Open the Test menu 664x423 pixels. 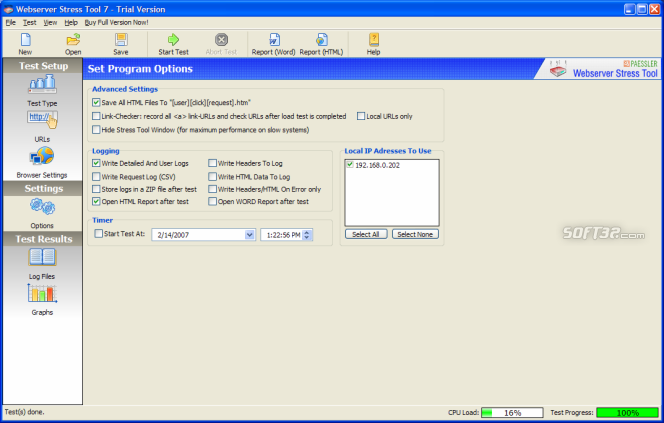(29, 22)
